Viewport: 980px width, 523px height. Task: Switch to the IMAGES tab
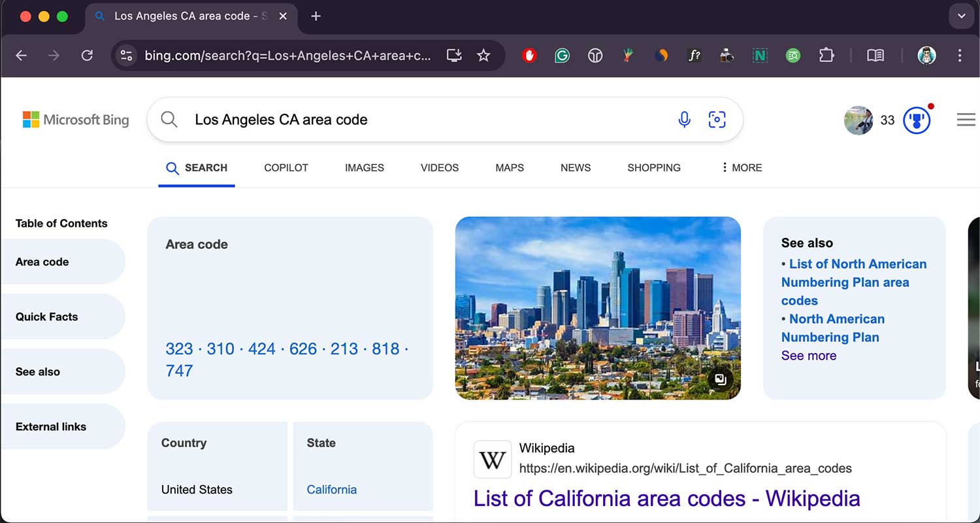(364, 167)
